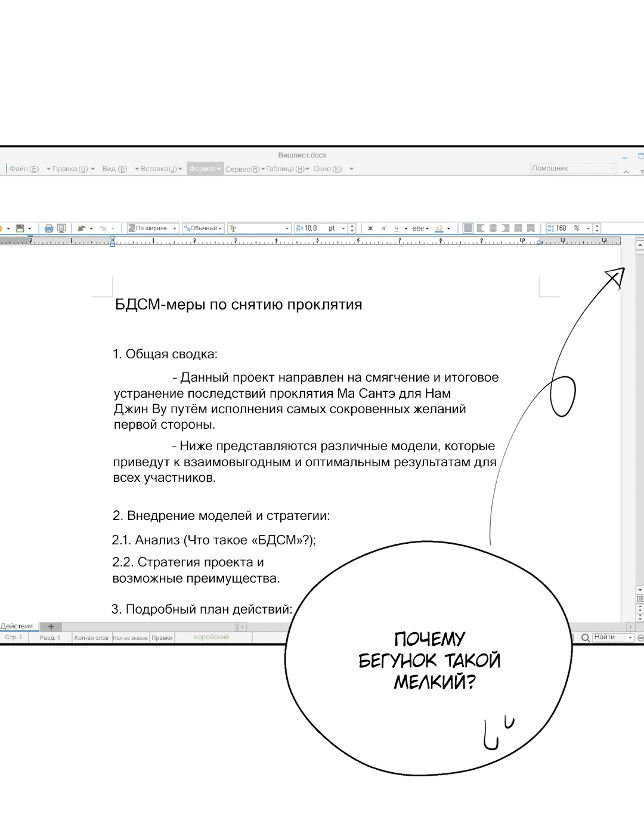
Task: Collapse the ribbon with the chevron icon
Action: coord(626,172)
